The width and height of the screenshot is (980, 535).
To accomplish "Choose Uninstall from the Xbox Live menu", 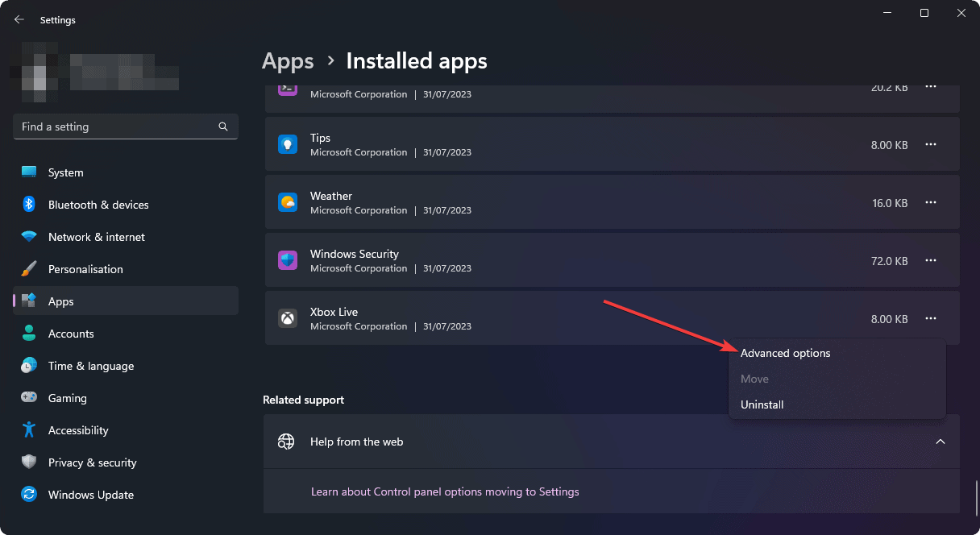I will pos(762,404).
